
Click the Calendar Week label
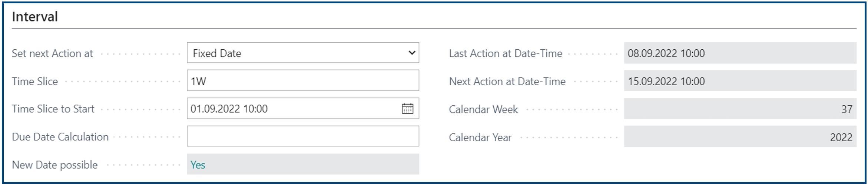pyautogui.click(x=483, y=109)
